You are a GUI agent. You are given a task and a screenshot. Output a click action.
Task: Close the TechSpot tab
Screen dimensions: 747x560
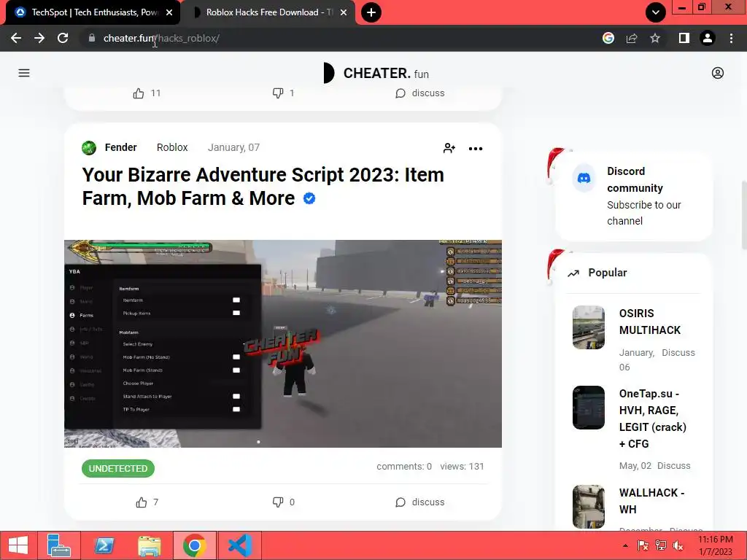[169, 12]
